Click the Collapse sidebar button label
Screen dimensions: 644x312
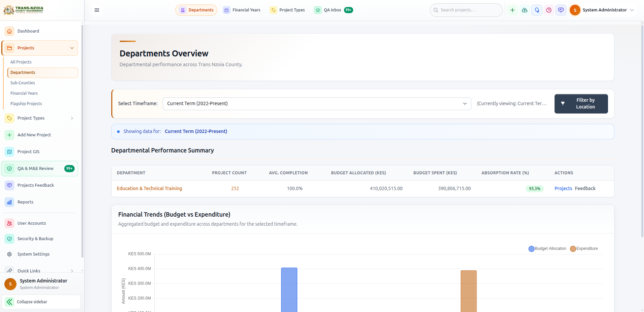pos(32,302)
